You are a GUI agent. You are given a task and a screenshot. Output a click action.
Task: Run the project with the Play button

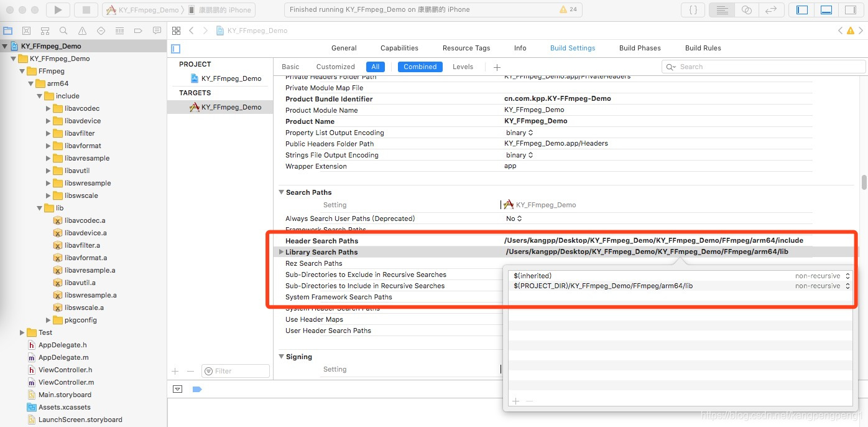[x=58, y=10]
